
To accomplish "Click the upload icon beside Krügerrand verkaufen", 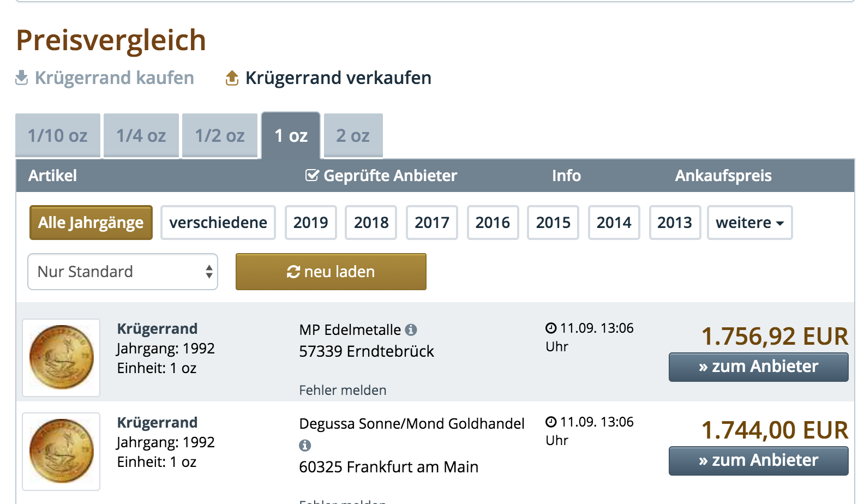I will click(x=232, y=79).
